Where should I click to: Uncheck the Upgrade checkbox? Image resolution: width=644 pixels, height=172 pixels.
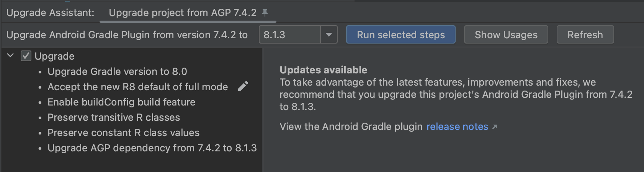point(26,56)
